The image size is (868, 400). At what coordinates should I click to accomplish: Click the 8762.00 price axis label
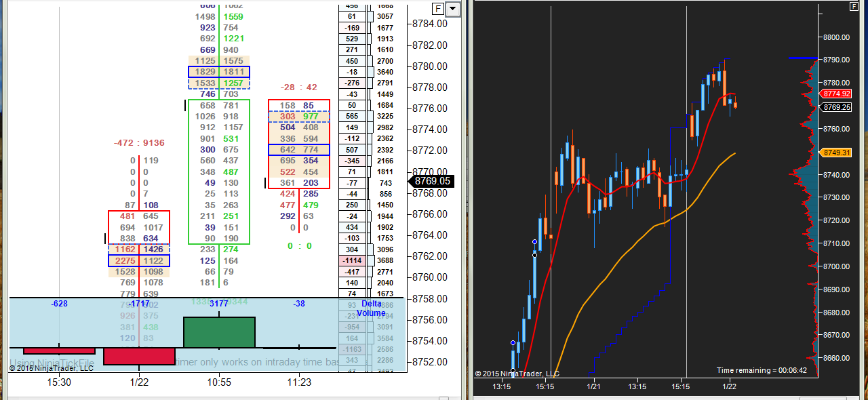click(430, 256)
